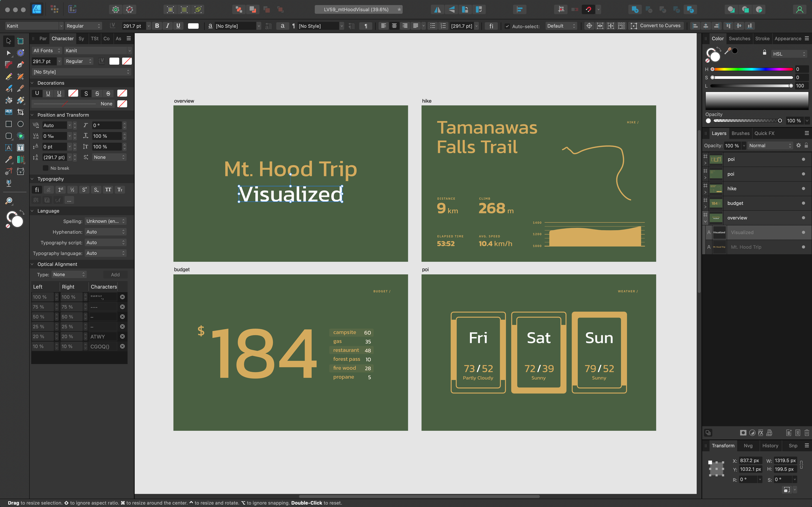The height and width of the screenshot is (507, 812).
Task: Select the Artistic Text tool
Action: [9, 148]
